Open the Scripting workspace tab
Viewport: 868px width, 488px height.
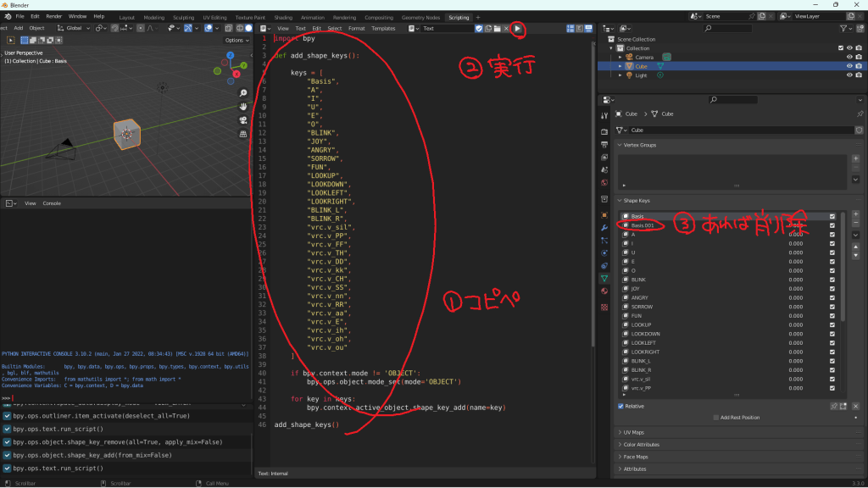[458, 16]
